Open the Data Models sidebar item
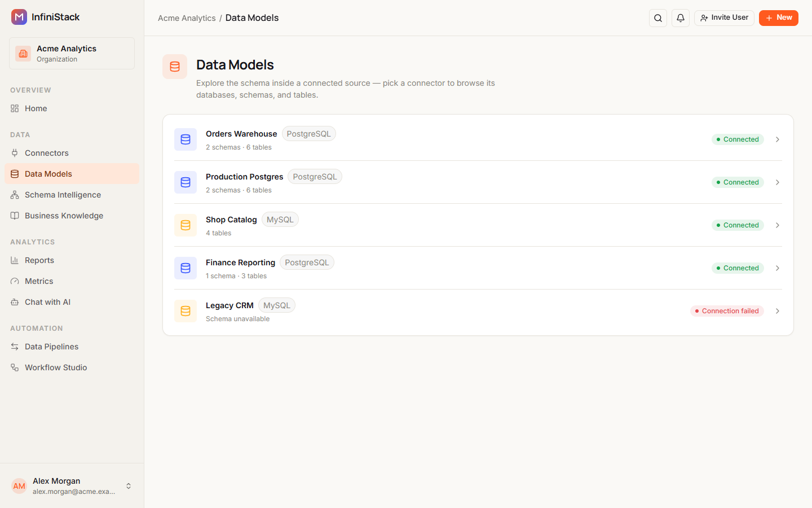This screenshot has width=812, height=508. click(72, 174)
